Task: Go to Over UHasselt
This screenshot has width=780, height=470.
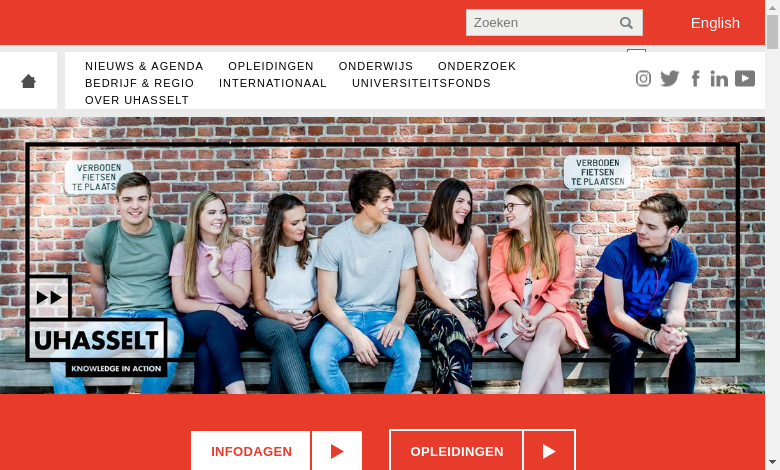Action: (x=137, y=100)
